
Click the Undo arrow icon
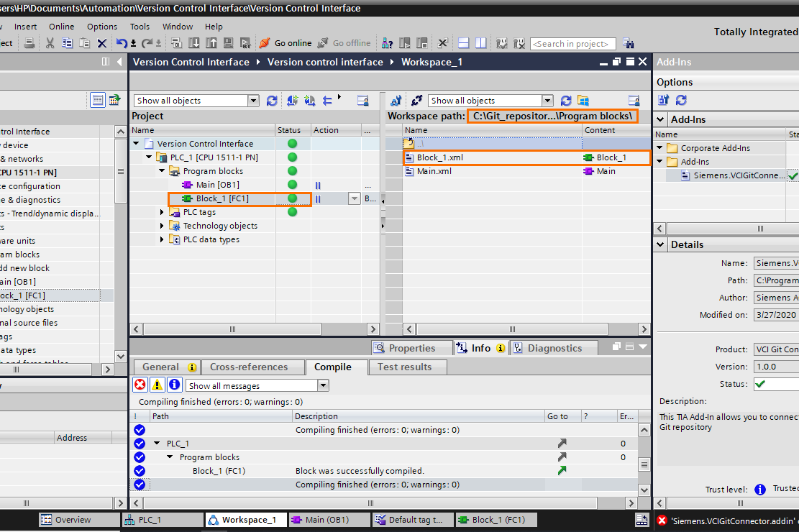122,43
